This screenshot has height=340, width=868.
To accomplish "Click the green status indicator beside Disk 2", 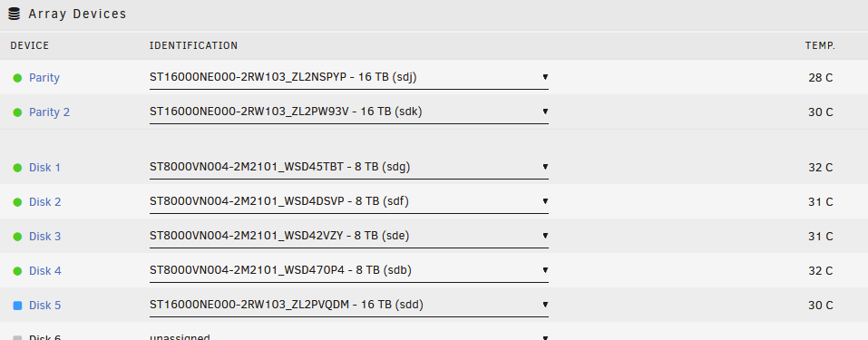I will click(17, 202).
